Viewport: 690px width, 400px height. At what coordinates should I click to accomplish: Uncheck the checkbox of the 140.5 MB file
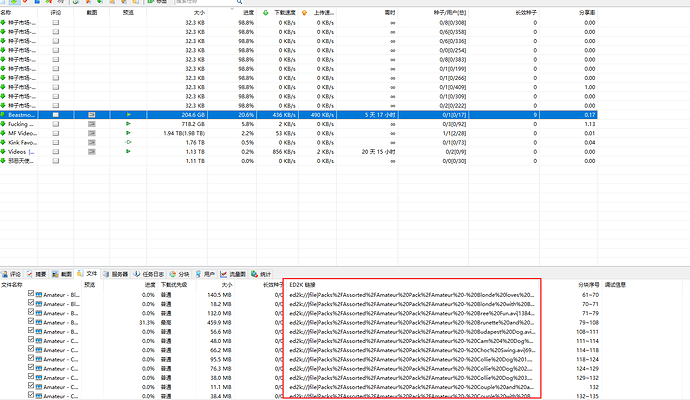31,293
